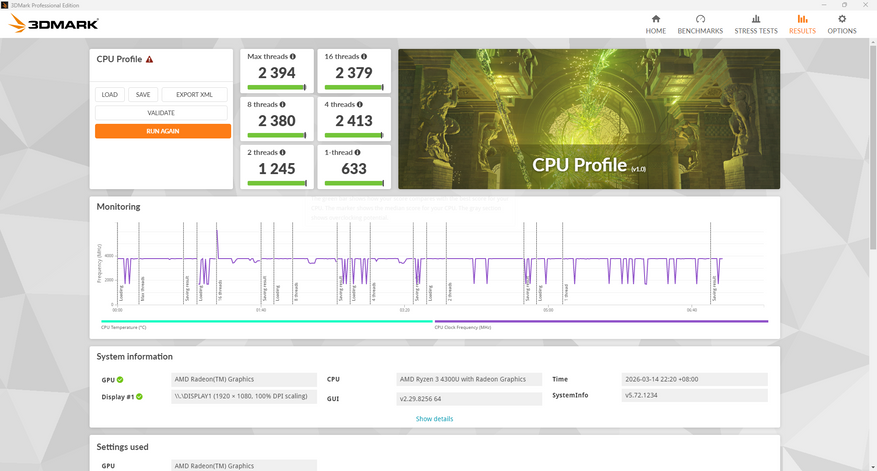The height and width of the screenshot is (471, 877).
Task: Click the 4 threads score bar
Action: [x=354, y=135]
